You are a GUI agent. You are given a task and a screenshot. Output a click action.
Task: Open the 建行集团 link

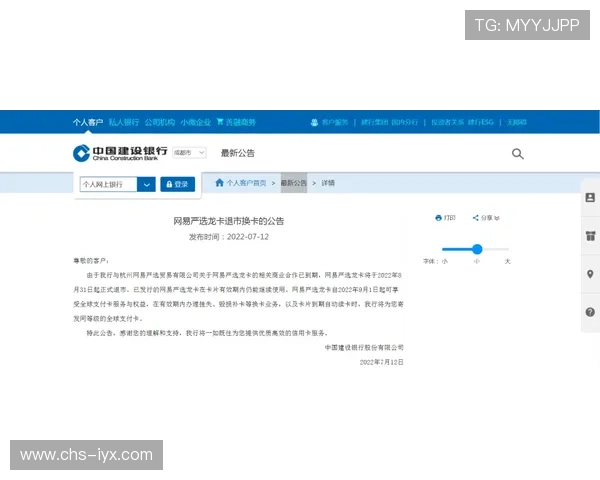(x=375, y=122)
